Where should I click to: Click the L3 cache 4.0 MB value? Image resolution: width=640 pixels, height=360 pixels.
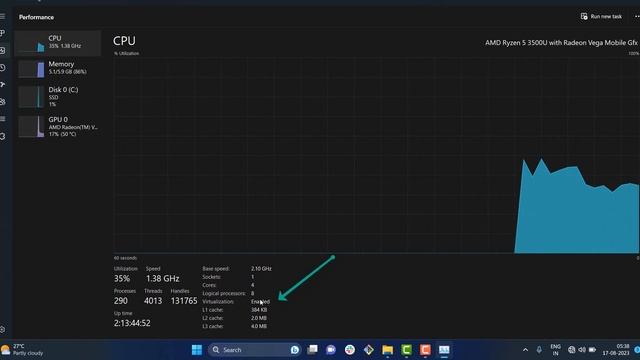tap(259, 326)
